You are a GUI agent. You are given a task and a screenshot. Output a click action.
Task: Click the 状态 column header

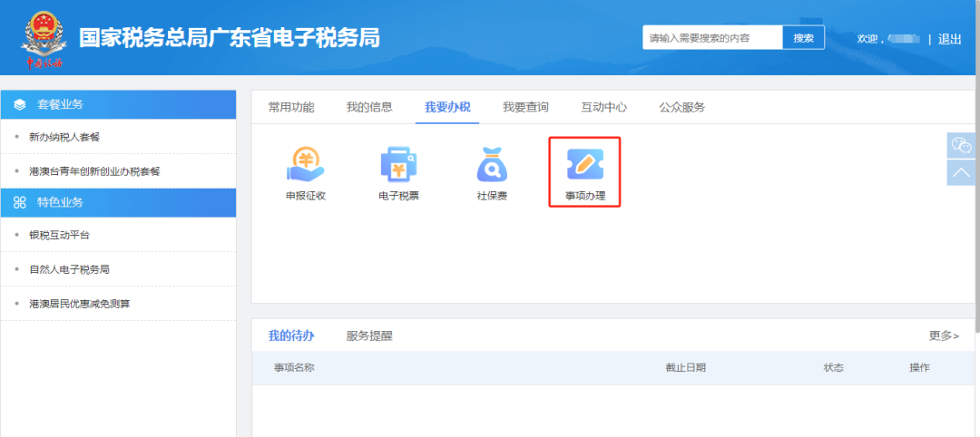(834, 368)
